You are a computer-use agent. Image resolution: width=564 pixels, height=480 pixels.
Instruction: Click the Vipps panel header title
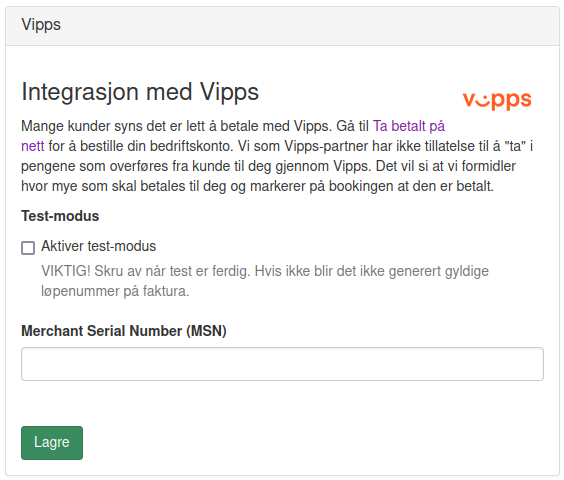click(x=41, y=25)
